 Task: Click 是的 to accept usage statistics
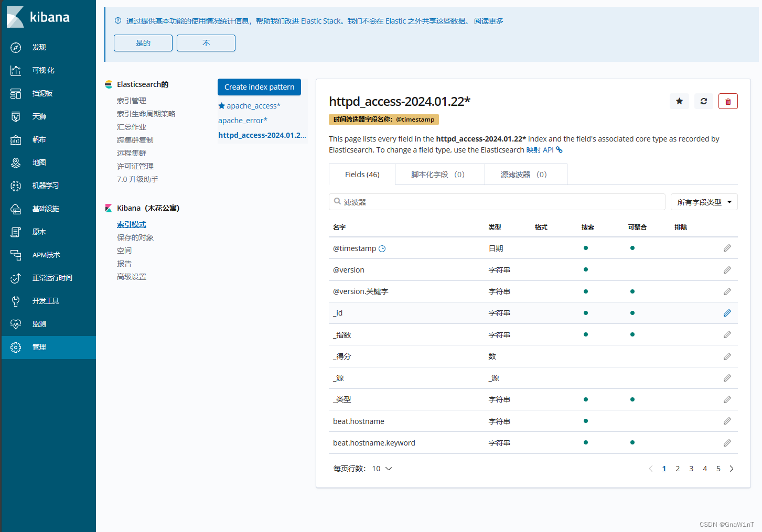(143, 43)
